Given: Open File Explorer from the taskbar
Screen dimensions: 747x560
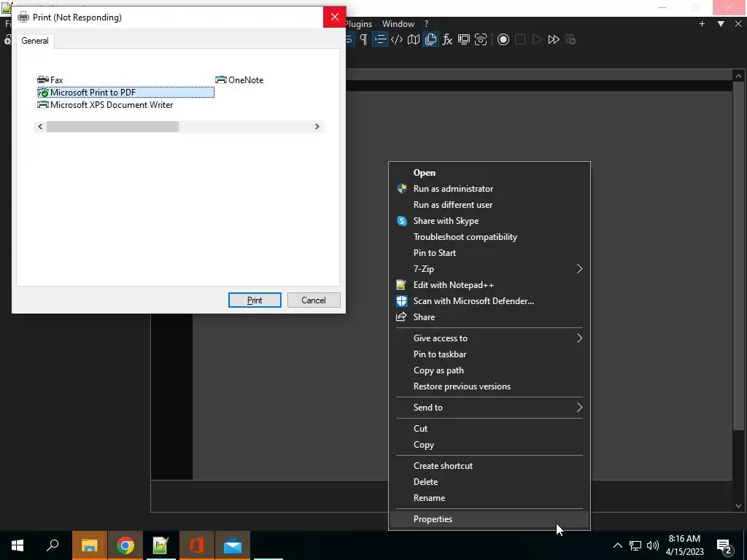Looking at the screenshot, I should tap(90, 545).
